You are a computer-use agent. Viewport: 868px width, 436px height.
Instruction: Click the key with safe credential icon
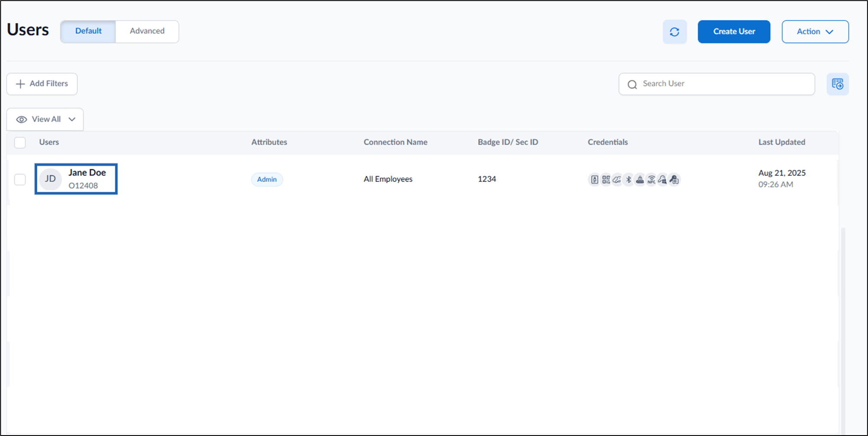[674, 179]
